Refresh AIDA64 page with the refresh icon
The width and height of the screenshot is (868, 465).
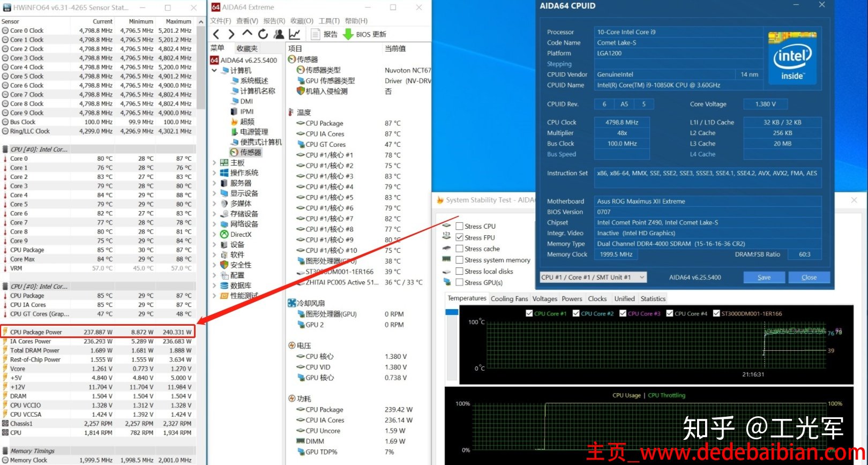[x=263, y=34]
